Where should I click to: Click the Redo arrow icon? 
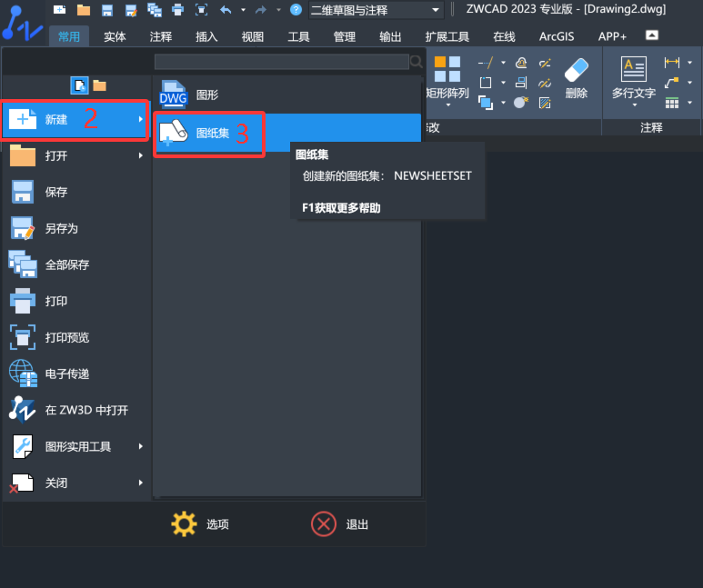(261, 9)
